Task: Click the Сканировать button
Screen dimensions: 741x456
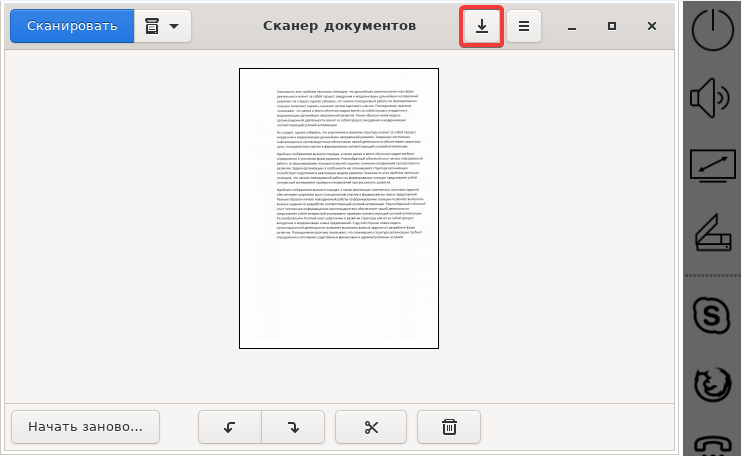Action: (x=71, y=26)
